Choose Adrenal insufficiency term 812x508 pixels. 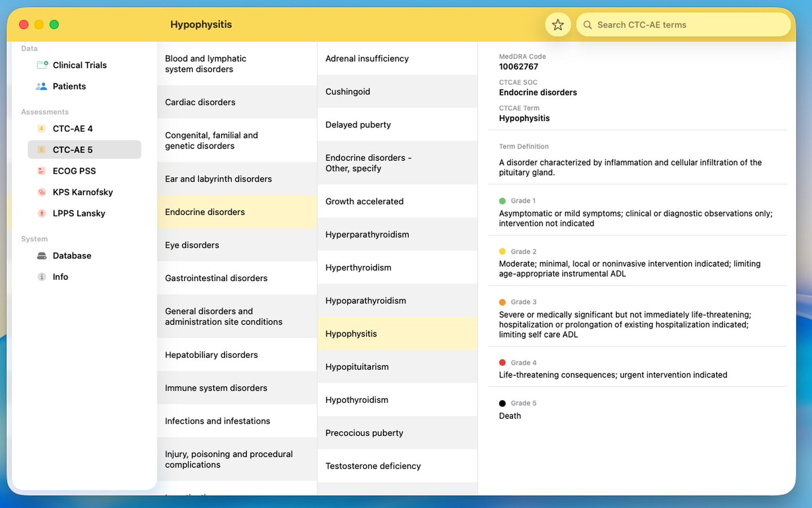[398, 59]
